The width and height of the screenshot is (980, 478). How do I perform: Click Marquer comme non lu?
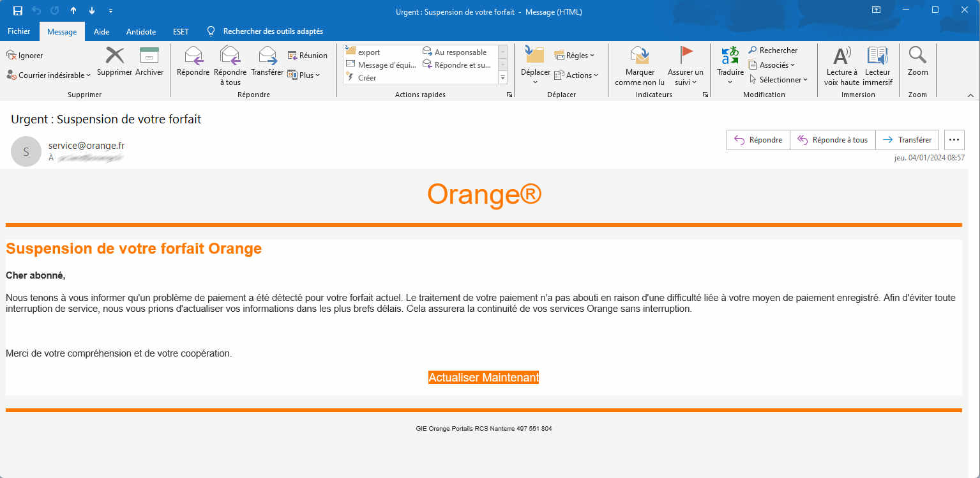coord(640,66)
